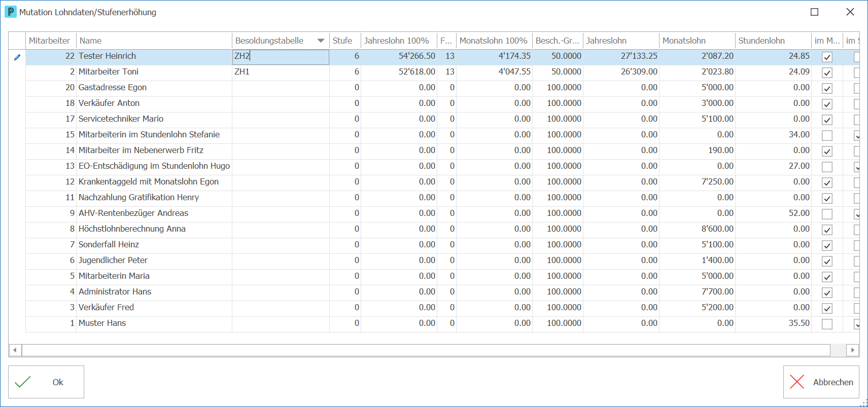Click the Name column header
The height and width of the screenshot is (407, 868).
click(x=154, y=41)
